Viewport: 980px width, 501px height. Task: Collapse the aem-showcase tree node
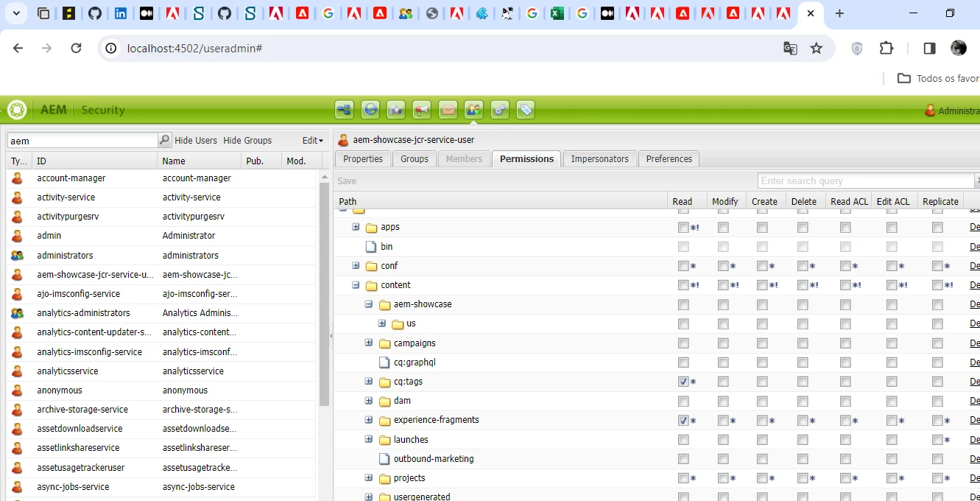point(369,304)
